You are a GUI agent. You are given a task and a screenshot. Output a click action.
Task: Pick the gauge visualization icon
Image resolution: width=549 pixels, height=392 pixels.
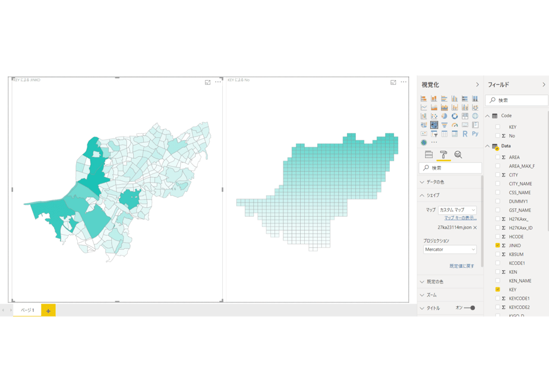point(455,125)
